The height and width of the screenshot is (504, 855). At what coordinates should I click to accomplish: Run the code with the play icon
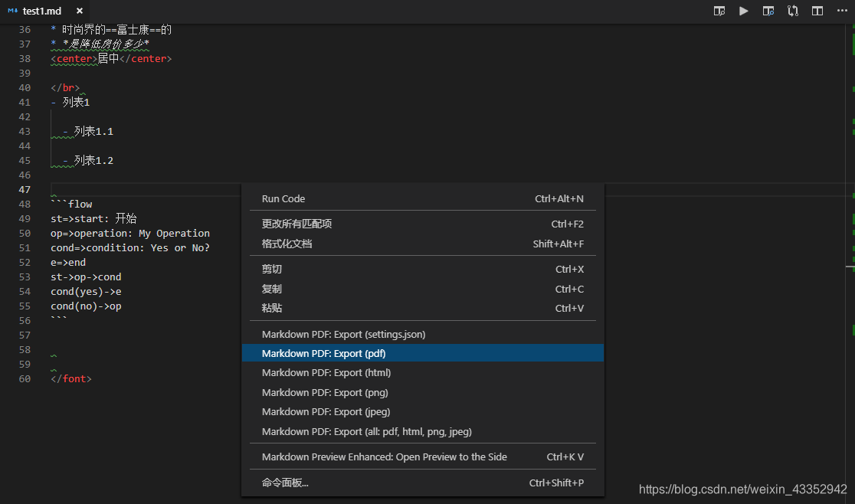743,11
